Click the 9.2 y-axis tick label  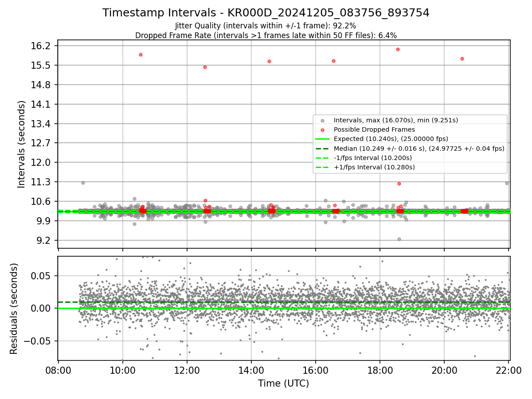[44, 241]
